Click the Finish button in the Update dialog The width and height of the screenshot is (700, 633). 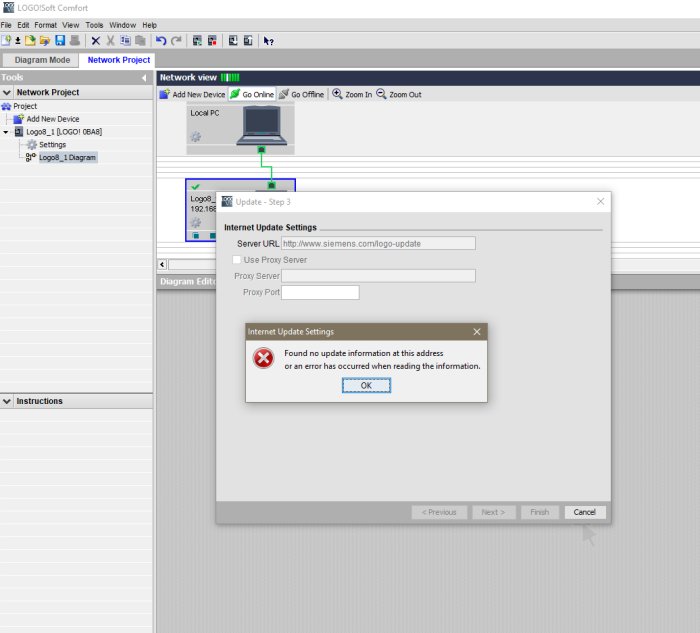tap(540, 512)
